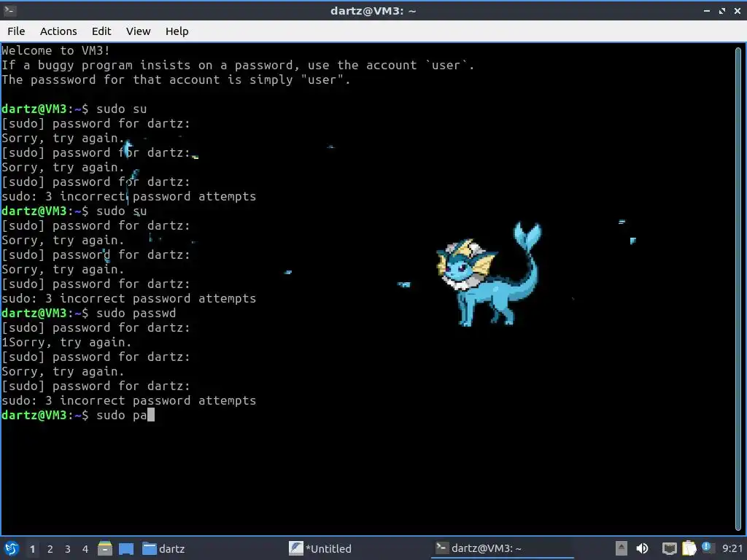Image resolution: width=747 pixels, height=560 pixels.
Task: Click the notification update tray icon
Action: (x=706, y=548)
